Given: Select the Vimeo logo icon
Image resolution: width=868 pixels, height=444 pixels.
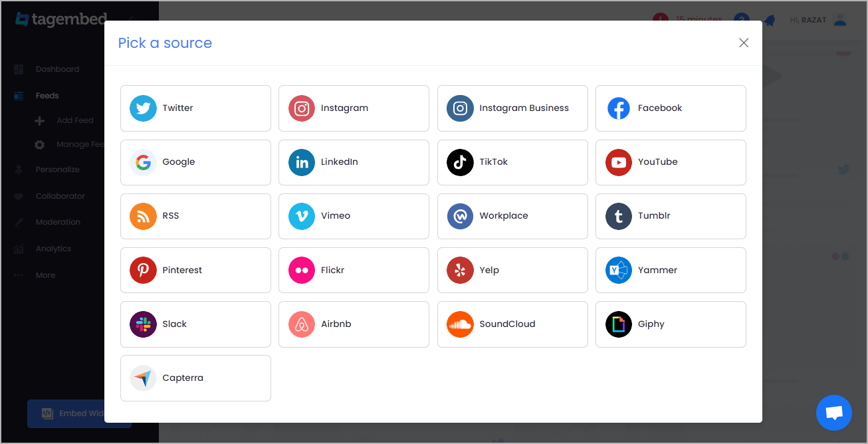Looking at the screenshot, I should [301, 216].
